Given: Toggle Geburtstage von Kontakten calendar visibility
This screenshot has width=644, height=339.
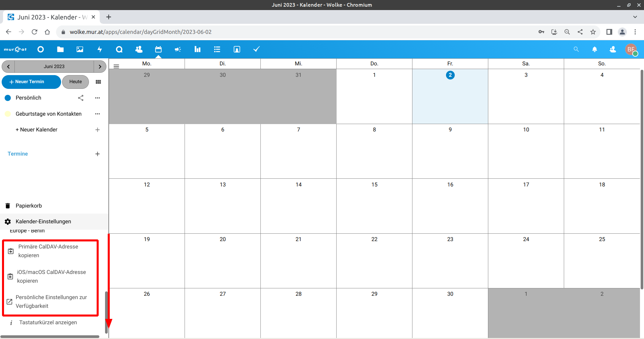Looking at the screenshot, I should tap(8, 114).
